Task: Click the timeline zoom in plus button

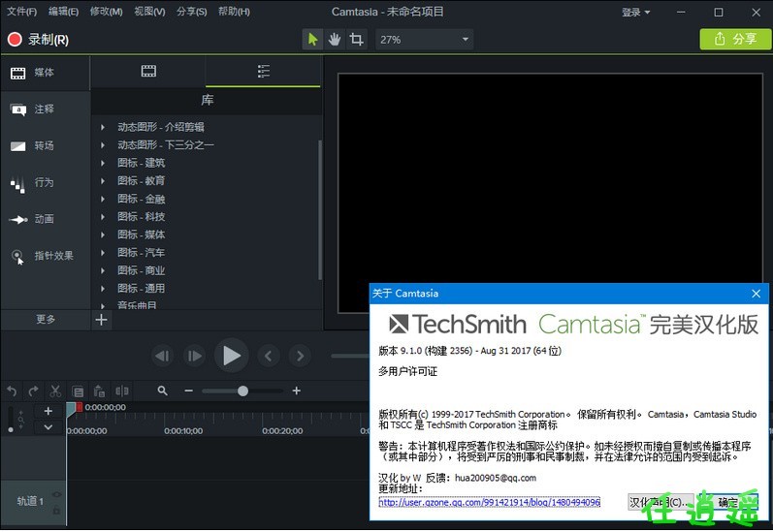Action: pos(296,391)
